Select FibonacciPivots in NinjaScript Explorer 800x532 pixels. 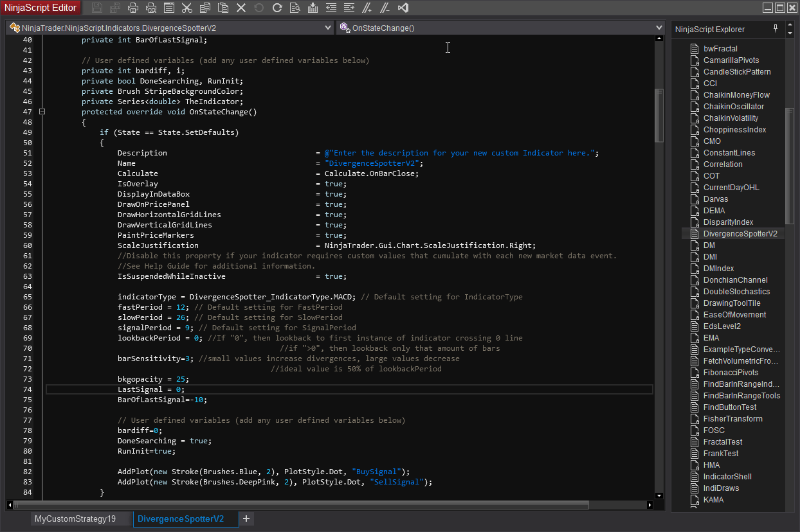click(731, 373)
